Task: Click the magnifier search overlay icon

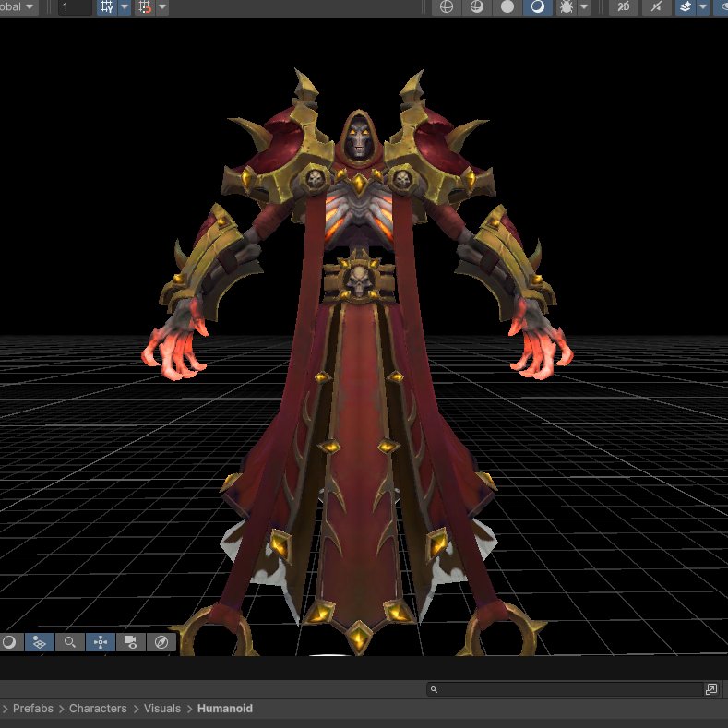Action: point(70,642)
